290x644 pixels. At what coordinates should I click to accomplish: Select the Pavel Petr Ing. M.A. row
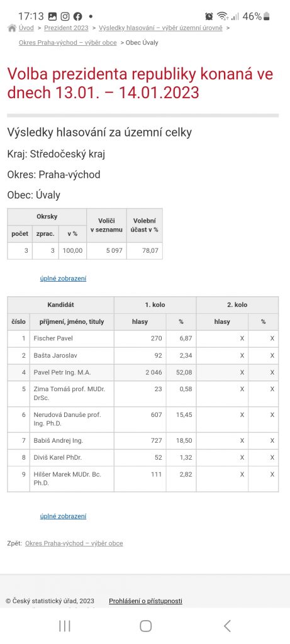tap(143, 372)
